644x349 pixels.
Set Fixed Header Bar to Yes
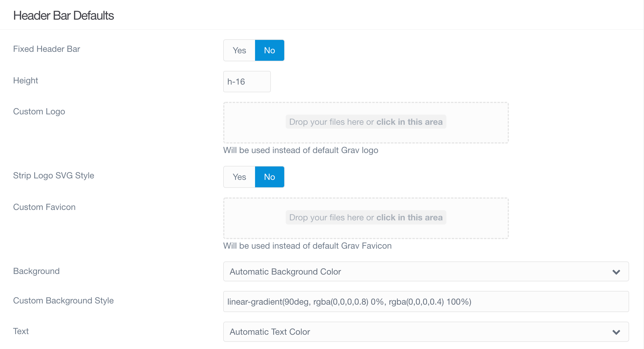pos(239,50)
